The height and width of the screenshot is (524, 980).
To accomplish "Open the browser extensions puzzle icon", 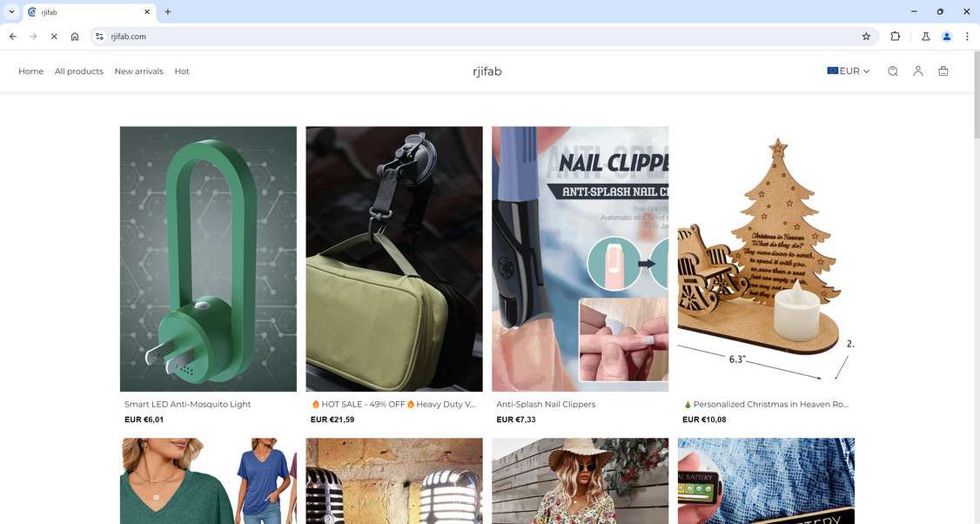I will pyautogui.click(x=895, y=37).
